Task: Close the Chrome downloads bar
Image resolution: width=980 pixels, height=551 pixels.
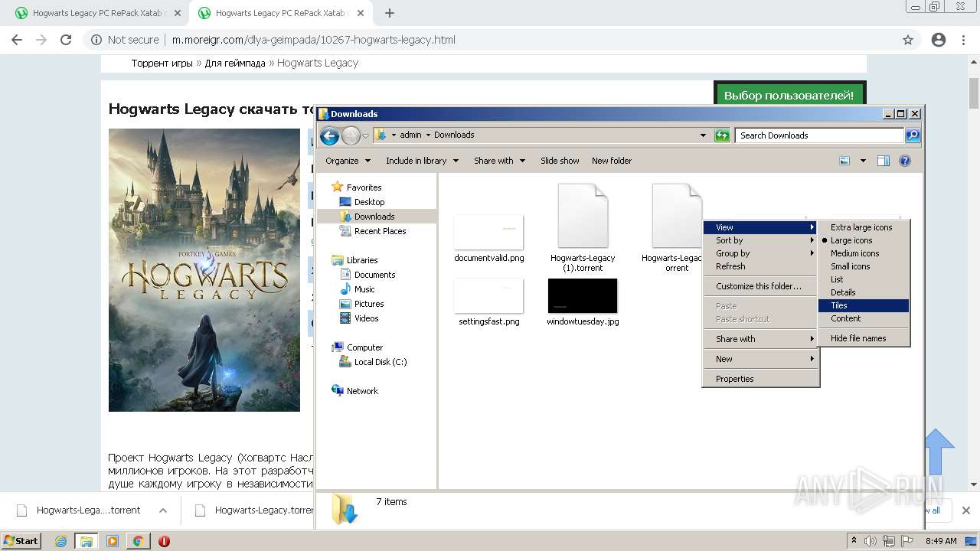Action: point(965,510)
